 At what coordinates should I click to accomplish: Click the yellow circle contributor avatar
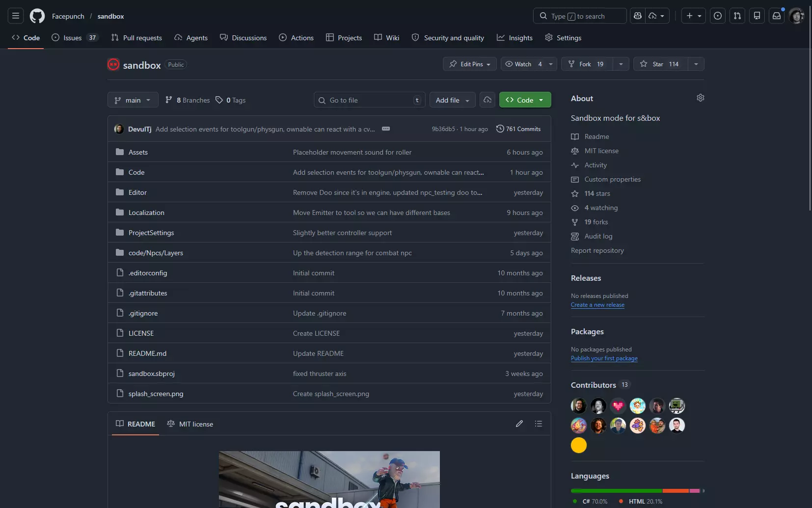[579, 445]
